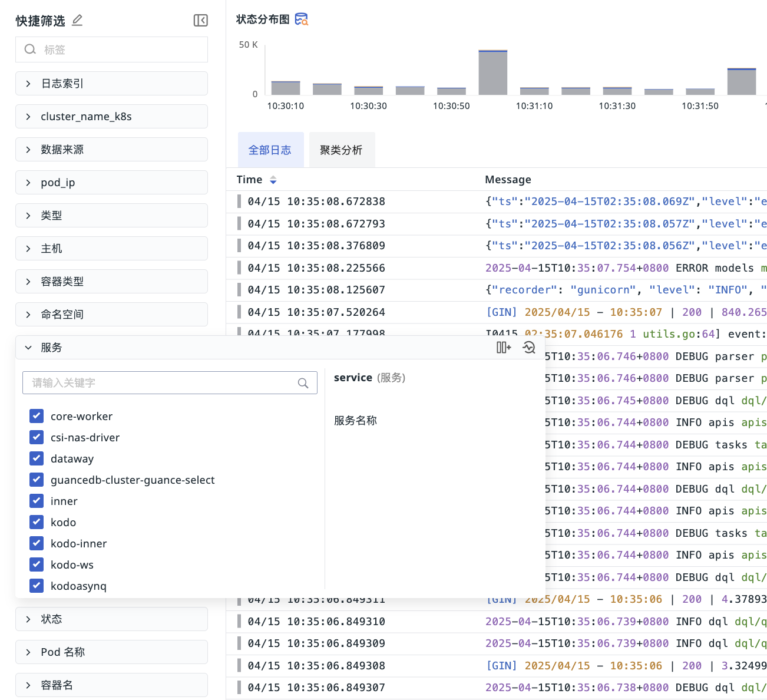The image size is (767, 700).
Task: Toggle the kodo-ws checkbox
Action: click(37, 564)
